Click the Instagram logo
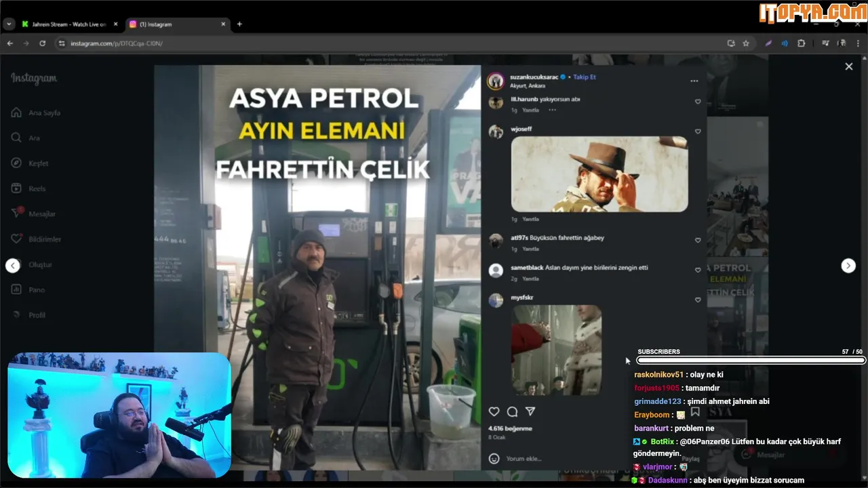Image resolution: width=868 pixels, height=488 pixels. 34,79
